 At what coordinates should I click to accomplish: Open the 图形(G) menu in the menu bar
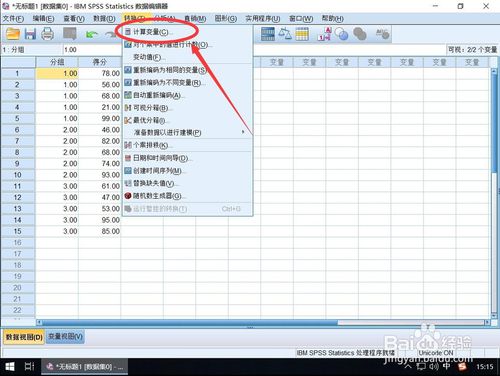226,19
